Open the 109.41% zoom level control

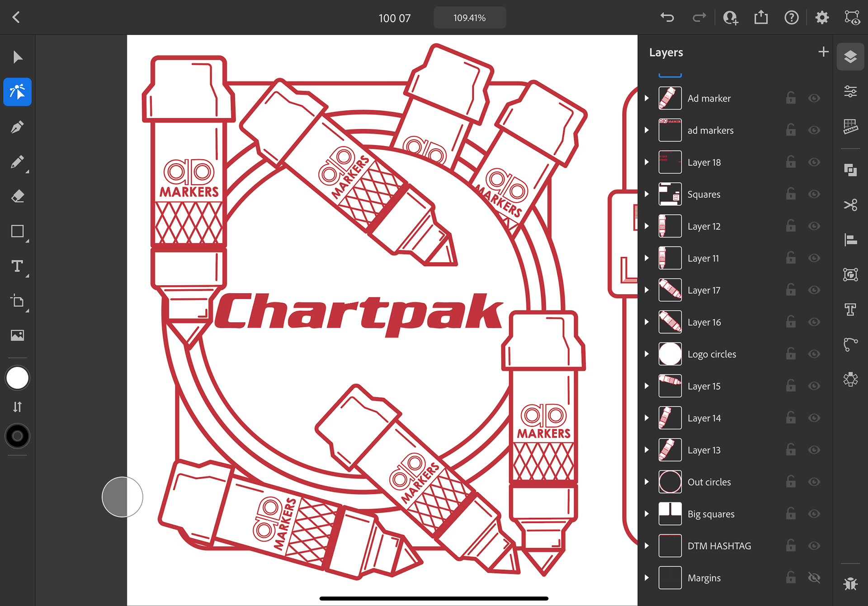pos(470,18)
